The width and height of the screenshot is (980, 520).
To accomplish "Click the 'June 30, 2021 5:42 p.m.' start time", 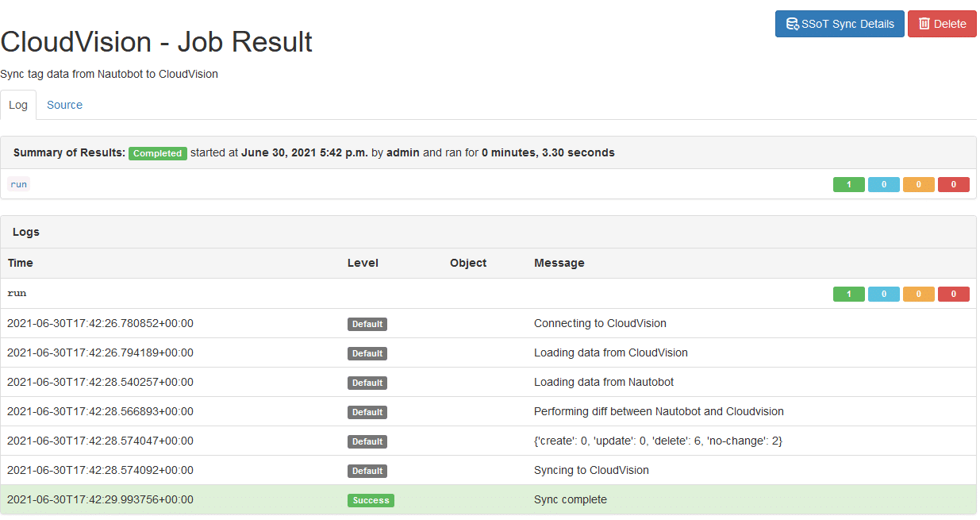I will pyautogui.click(x=305, y=152).
